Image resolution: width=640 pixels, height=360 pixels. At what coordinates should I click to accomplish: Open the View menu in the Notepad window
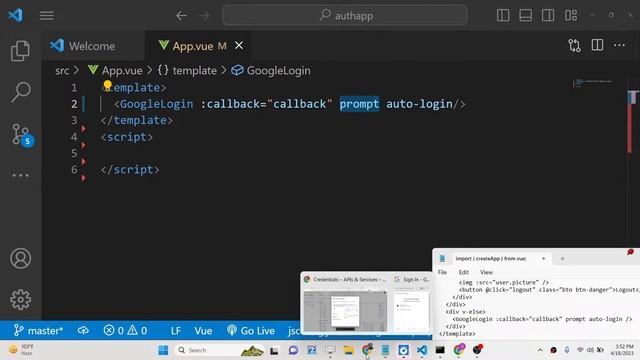486,272
